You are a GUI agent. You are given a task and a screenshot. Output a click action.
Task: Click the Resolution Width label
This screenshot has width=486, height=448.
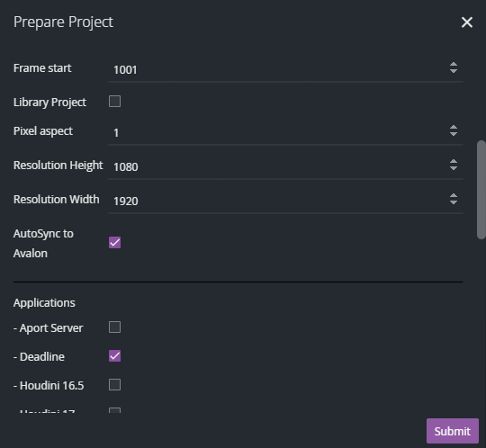(x=57, y=199)
